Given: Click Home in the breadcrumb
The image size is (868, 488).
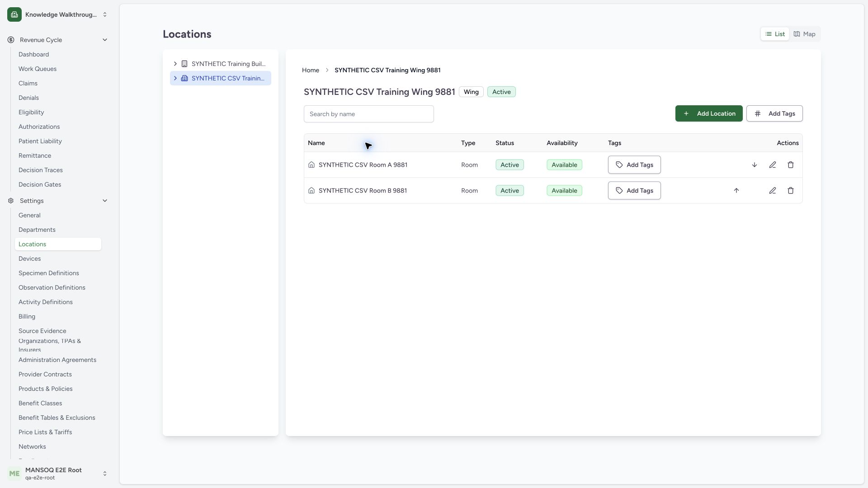Looking at the screenshot, I should [x=311, y=70].
